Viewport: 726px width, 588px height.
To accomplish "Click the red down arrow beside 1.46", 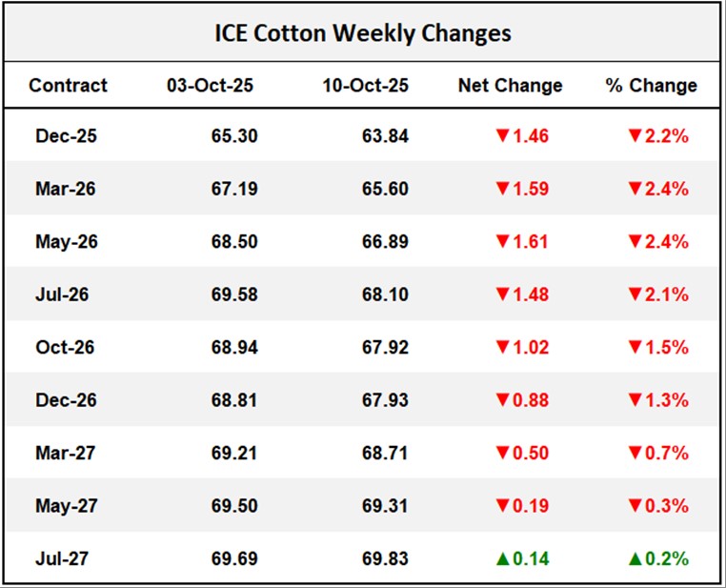I will pos(502,136).
